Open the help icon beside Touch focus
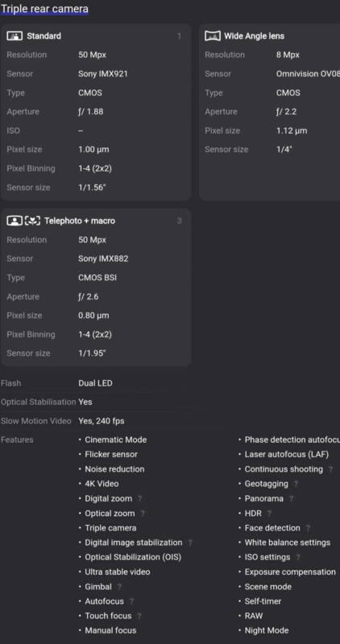 pyautogui.click(x=139, y=616)
